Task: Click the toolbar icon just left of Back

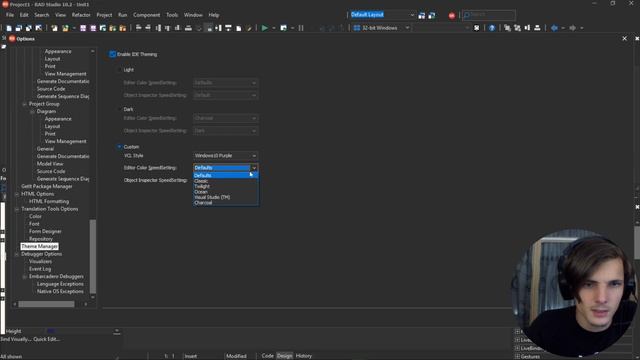Action: coord(537,28)
